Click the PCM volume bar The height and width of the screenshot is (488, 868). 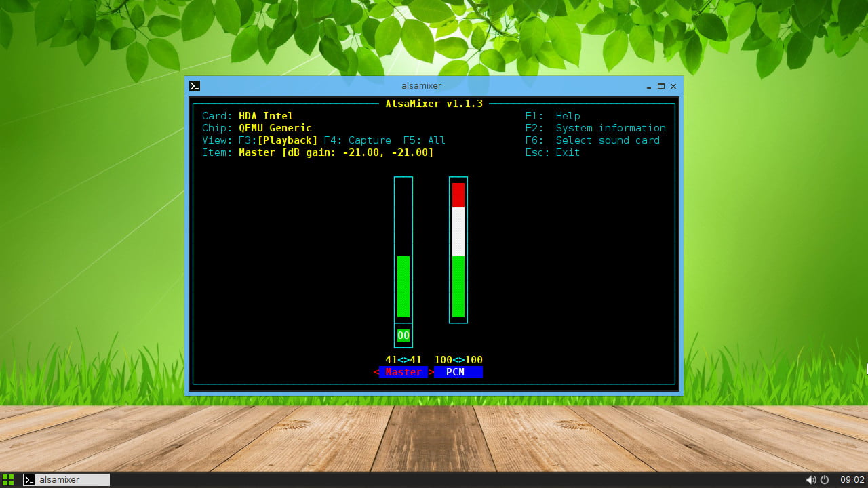click(458, 249)
